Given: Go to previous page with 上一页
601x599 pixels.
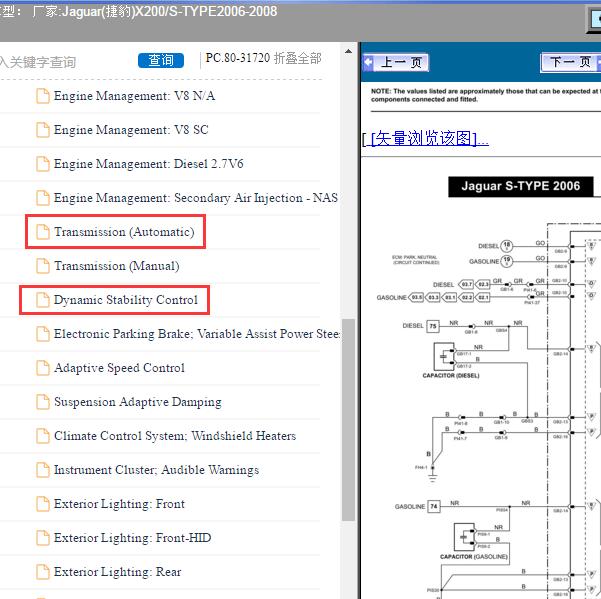Looking at the screenshot, I should (396, 62).
